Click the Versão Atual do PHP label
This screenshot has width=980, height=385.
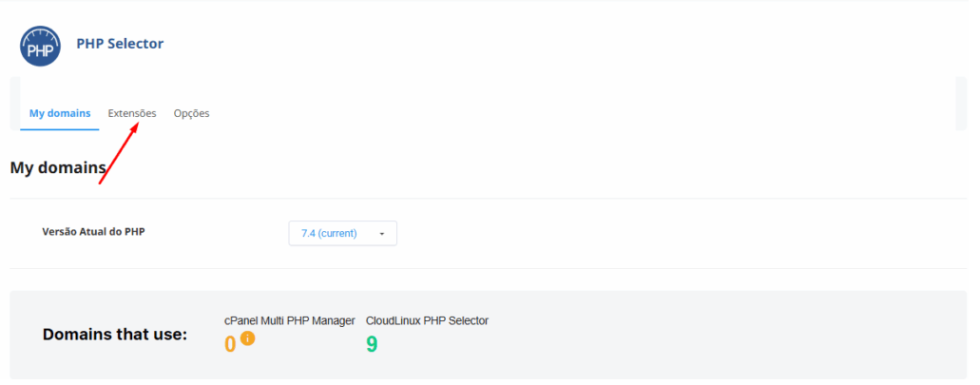(x=93, y=231)
